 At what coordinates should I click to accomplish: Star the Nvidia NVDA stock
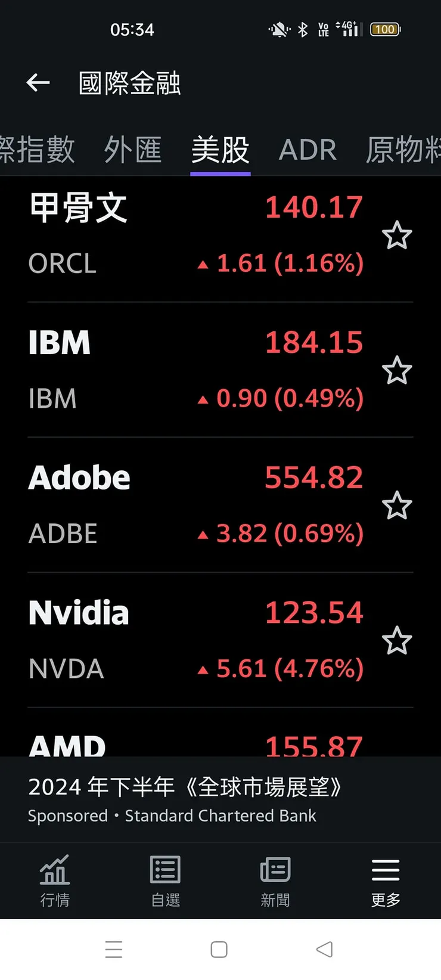[397, 641]
